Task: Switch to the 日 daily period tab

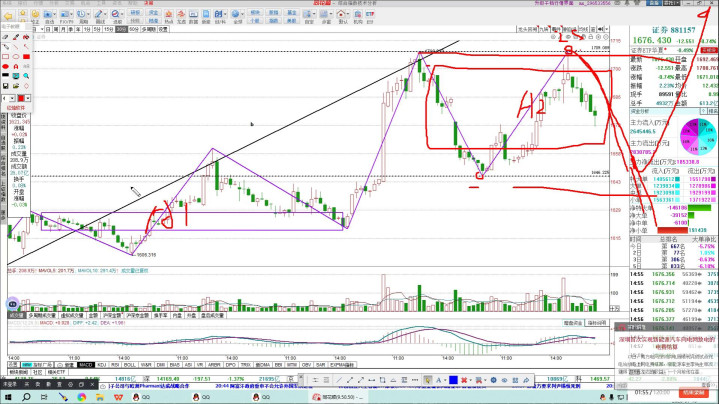Action: click(x=48, y=29)
